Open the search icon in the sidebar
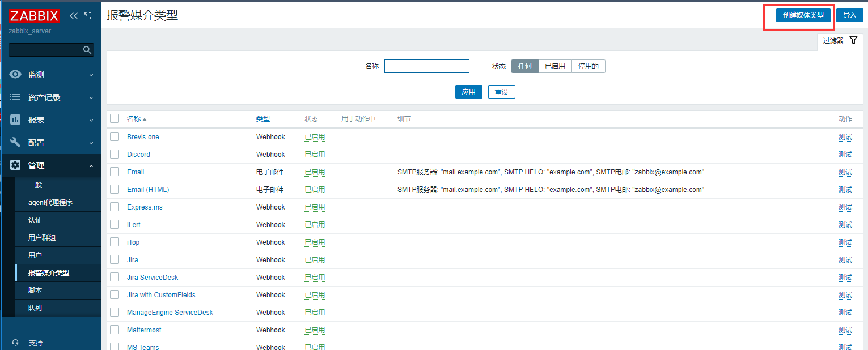This screenshot has width=868, height=350. pos(87,50)
